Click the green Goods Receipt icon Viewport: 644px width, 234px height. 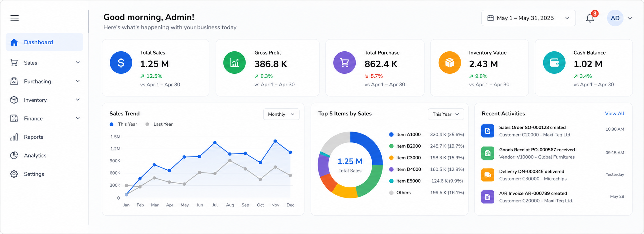(488, 153)
